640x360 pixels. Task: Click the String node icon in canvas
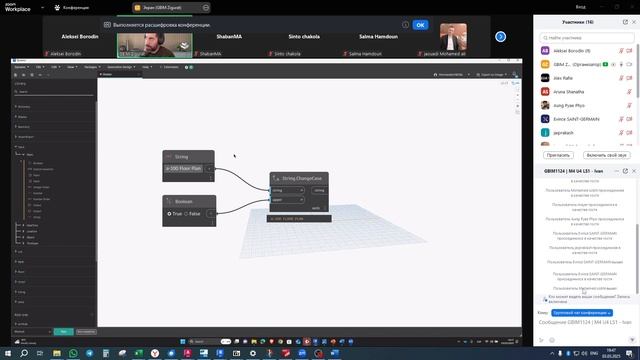pos(169,157)
